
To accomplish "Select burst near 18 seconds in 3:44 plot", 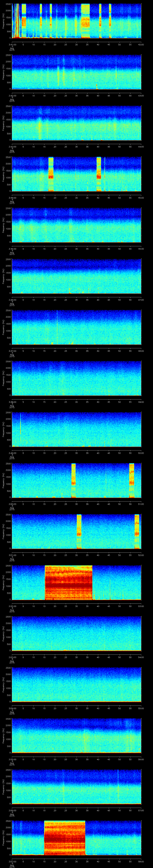I will point(51,174).
